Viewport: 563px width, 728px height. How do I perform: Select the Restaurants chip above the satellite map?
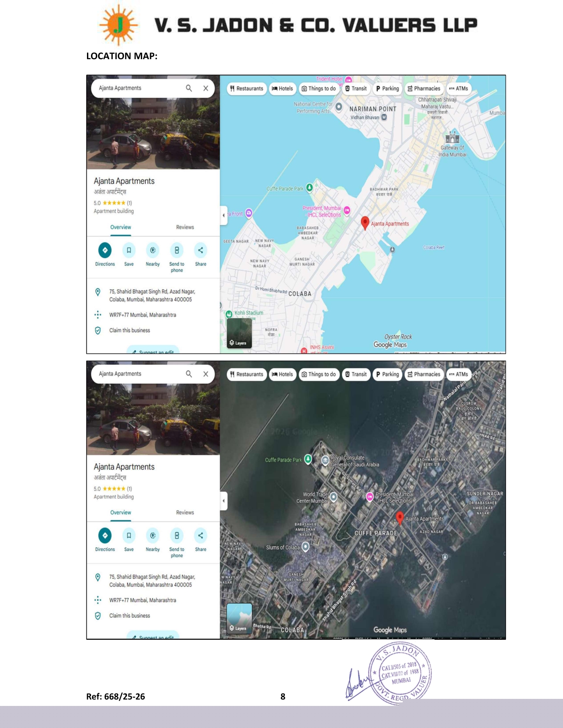[247, 374]
